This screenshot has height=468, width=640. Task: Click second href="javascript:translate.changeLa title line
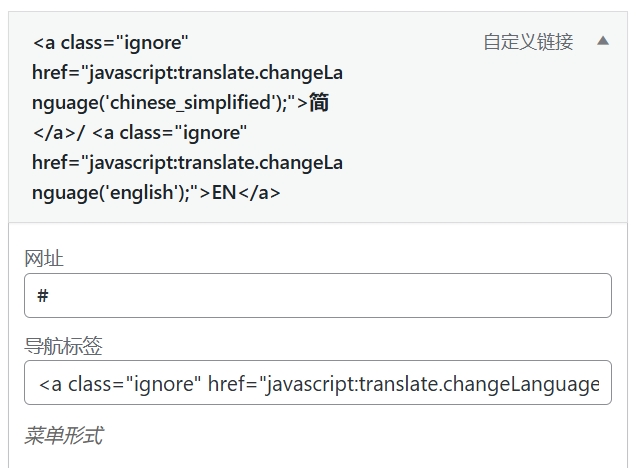(187, 162)
